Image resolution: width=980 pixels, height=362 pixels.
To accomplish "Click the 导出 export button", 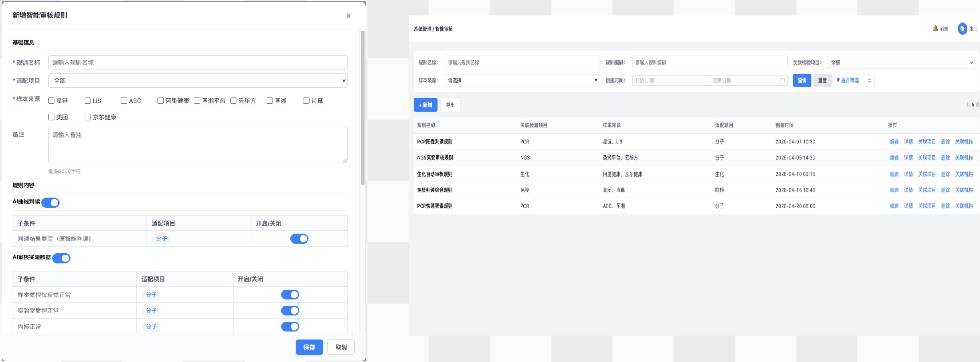I will pos(450,105).
